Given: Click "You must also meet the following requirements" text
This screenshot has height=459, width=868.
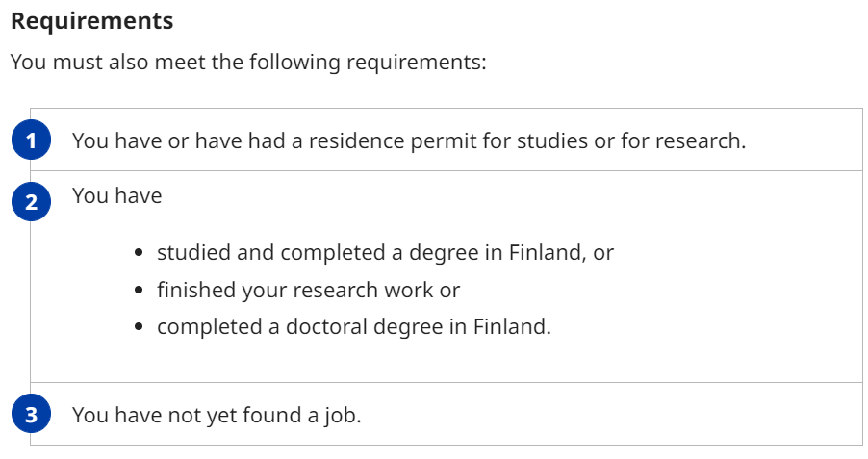Looking at the screenshot, I should [248, 63].
